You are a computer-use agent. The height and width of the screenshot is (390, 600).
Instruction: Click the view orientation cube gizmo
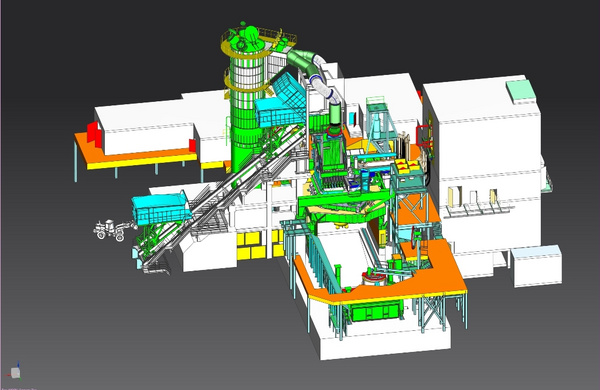pyautogui.click(x=15, y=372)
